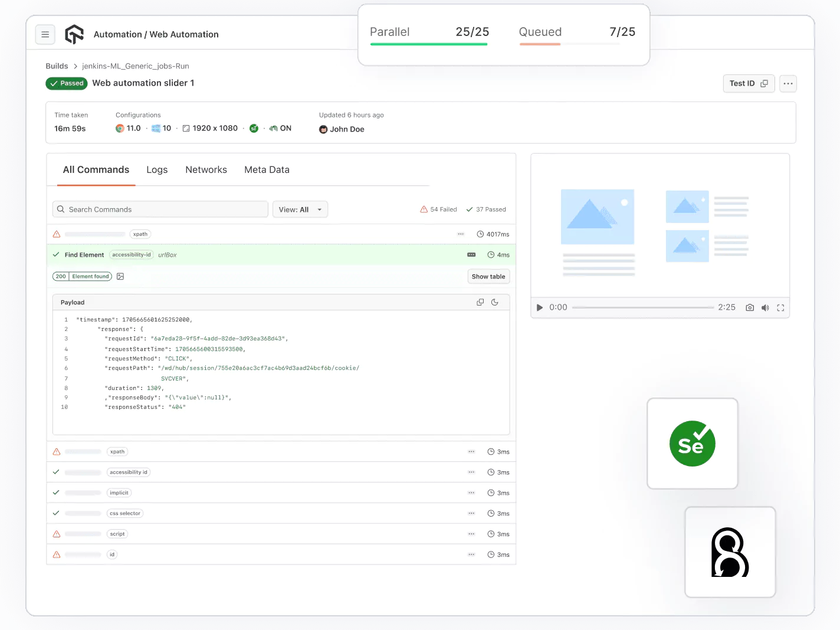Toggle the Passed status badge
Viewport: 840px width, 630px height.
tap(66, 83)
